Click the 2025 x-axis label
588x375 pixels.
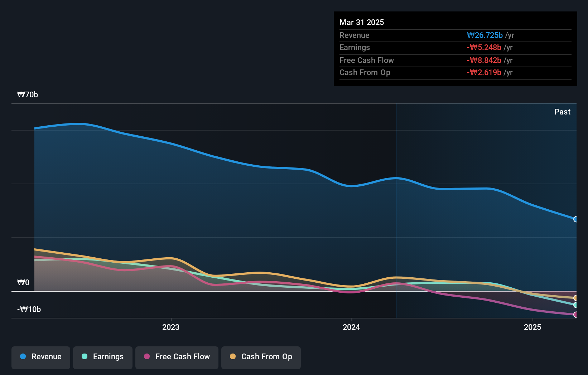(532, 327)
